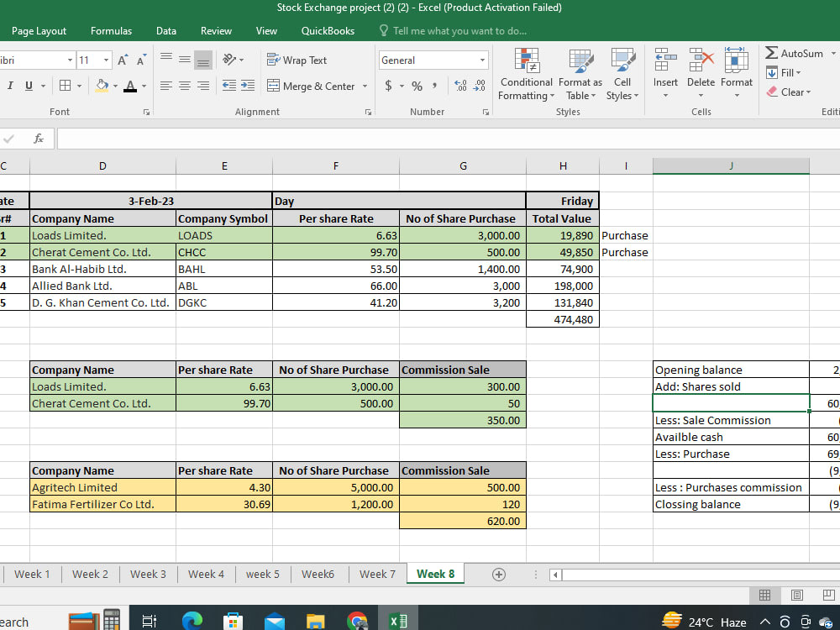Toggle italic formatting
840x630 pixels.
(10, 86)
